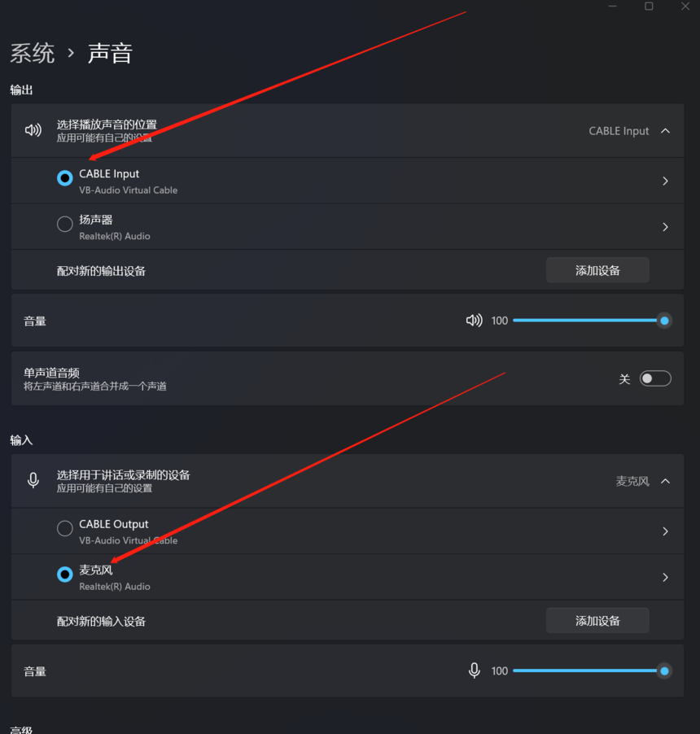Click the input volume slider handle
Image resolution: width=700 pixels, height=734 pixels.
[x=664, y=671]
